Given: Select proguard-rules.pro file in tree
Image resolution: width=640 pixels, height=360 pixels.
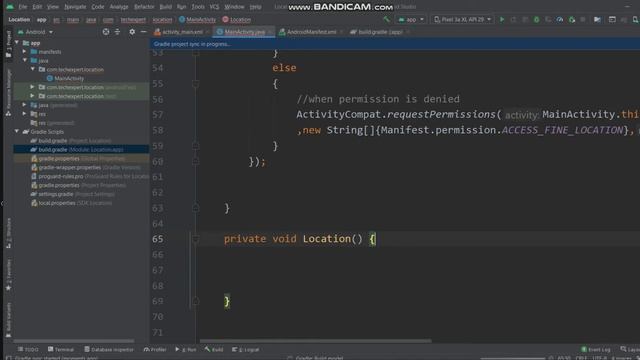Looking at the screenshot, I should pyautogui.click(x=89, y=176).
